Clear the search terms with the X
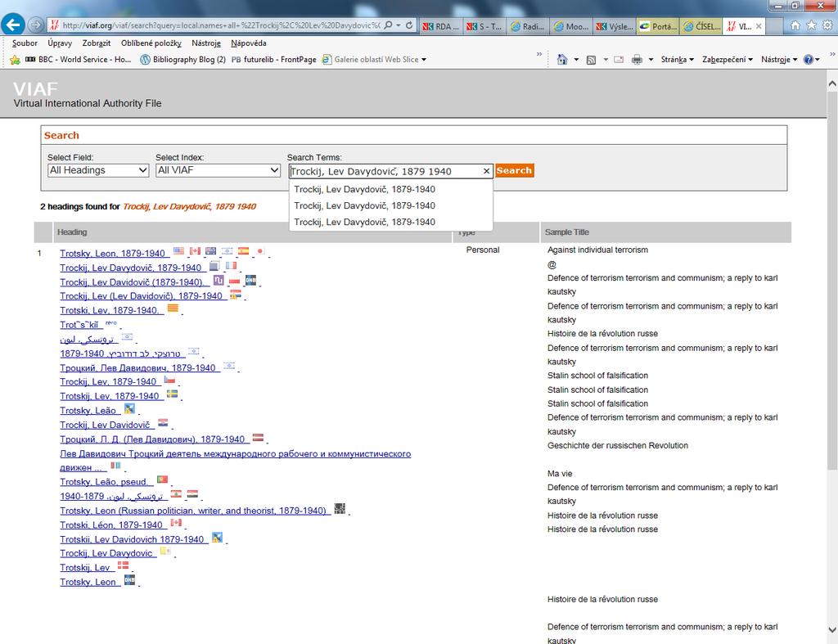The height and width of the screenshot is (644, 838). pos(486,171)
